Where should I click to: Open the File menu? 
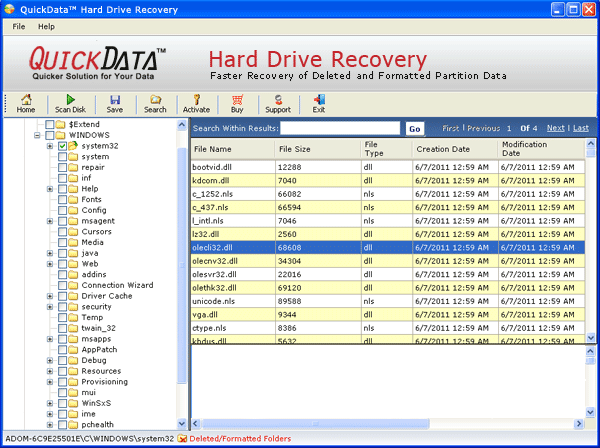[x=19, y=26]
